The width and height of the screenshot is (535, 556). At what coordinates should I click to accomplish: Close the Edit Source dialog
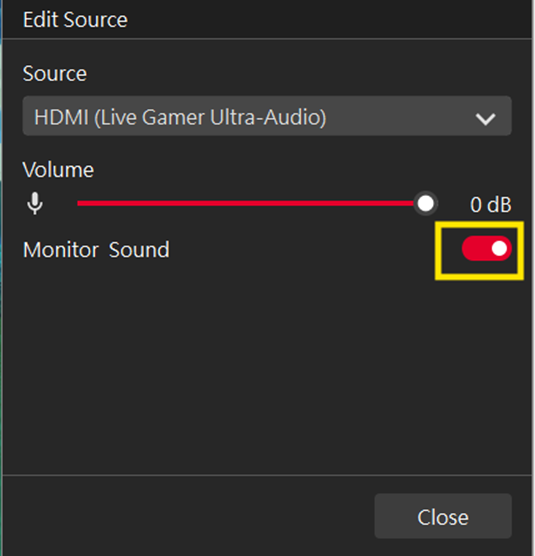[x=443, y=516]
